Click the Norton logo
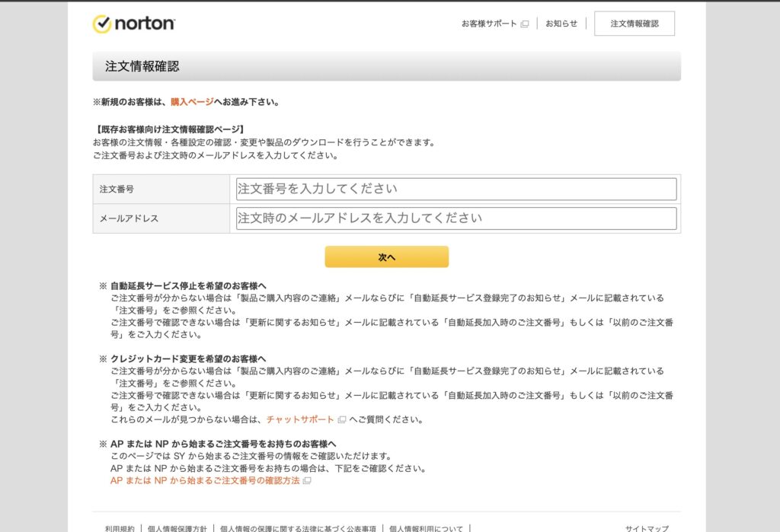Screen dimensions: 780x532 (134, 24)
